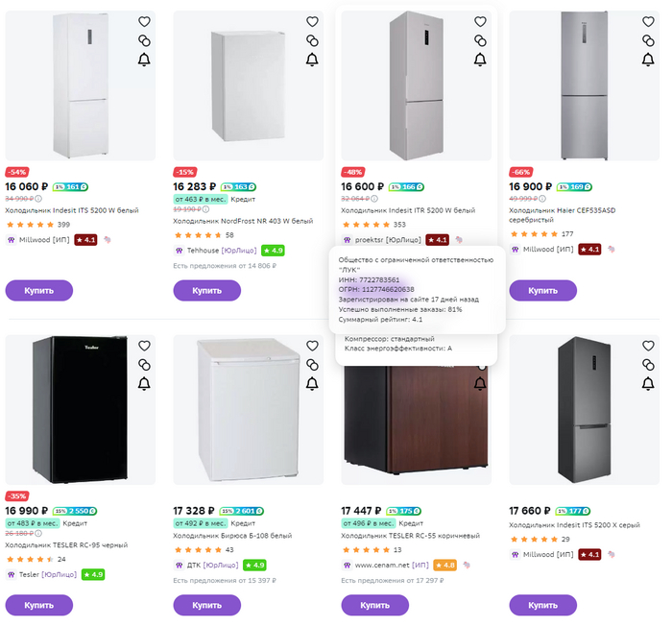Click bell icon on Indesit ITR 5200 W

(480, 60)
